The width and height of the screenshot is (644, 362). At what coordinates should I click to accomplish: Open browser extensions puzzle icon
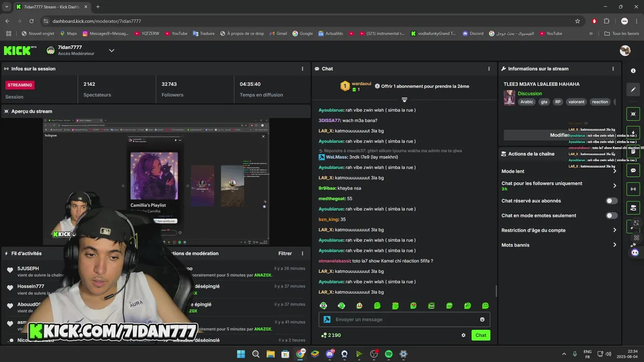(x=606, y=21)
